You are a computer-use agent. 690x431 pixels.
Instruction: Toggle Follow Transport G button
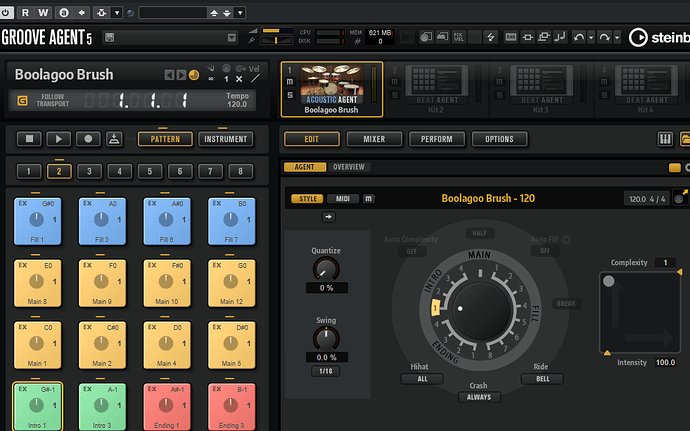pyautogui.click(x=22, y=101)
